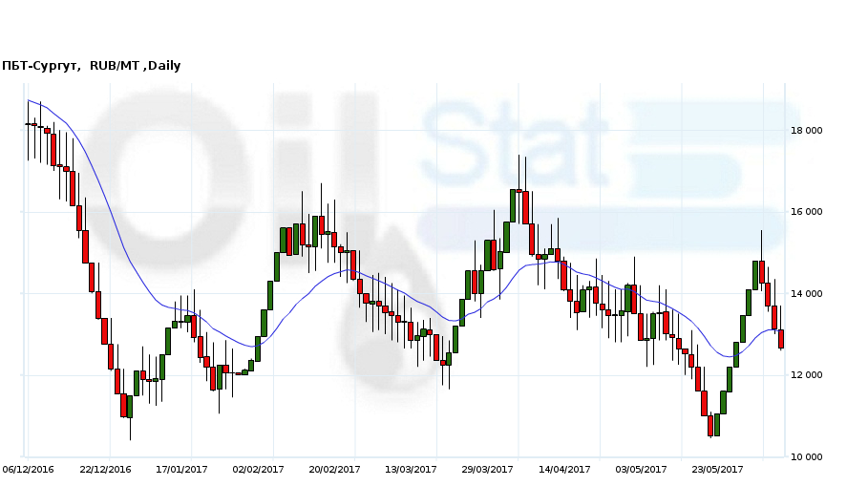Click the 18 000 price axis label

pyautogui.click(x=806, y=131)
